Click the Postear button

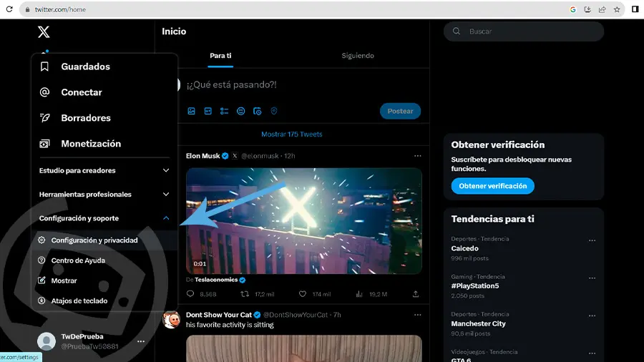(x=400, y=111)
